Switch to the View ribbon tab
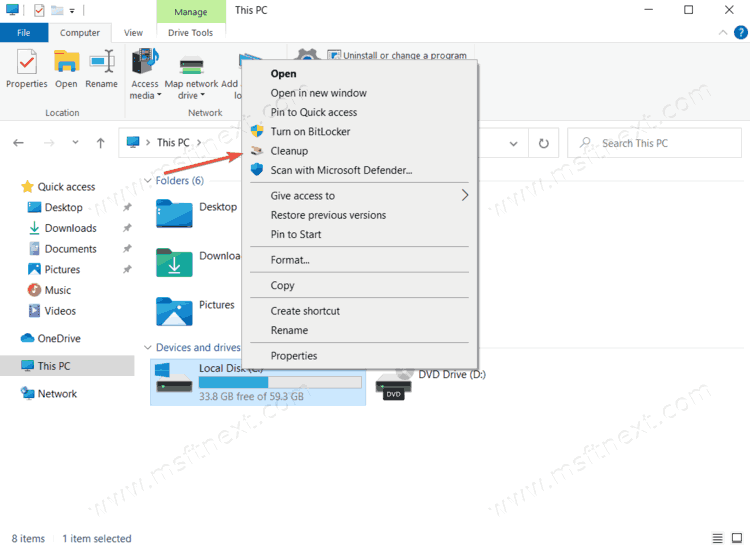The height and width of the screenshot is (545, 750). coord(133,33)
